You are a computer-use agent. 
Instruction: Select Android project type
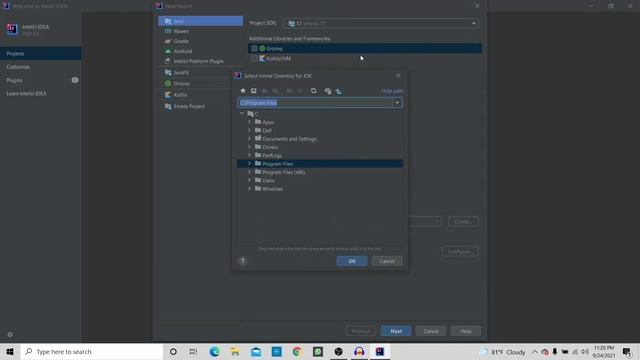pos(200,51)
